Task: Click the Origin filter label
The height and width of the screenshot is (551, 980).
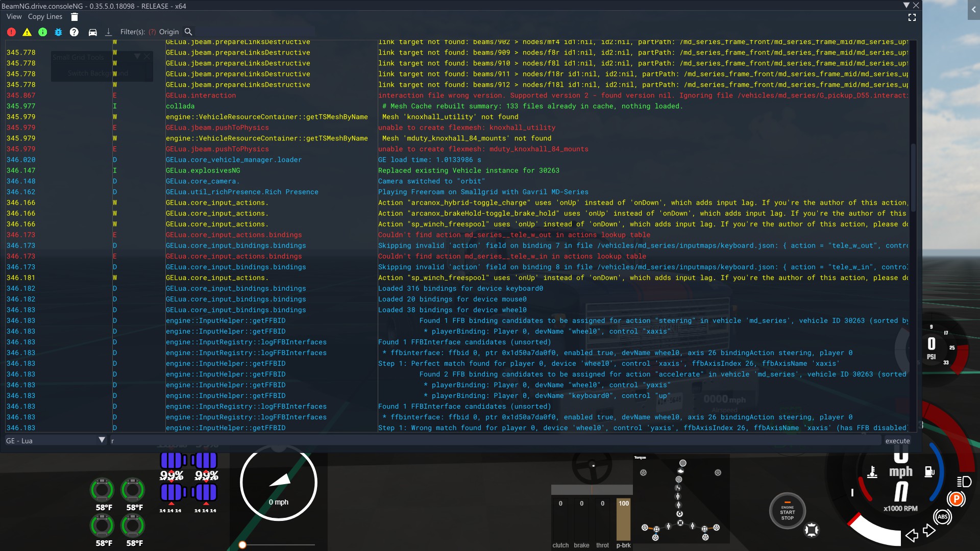Action: tap(169, 32)
